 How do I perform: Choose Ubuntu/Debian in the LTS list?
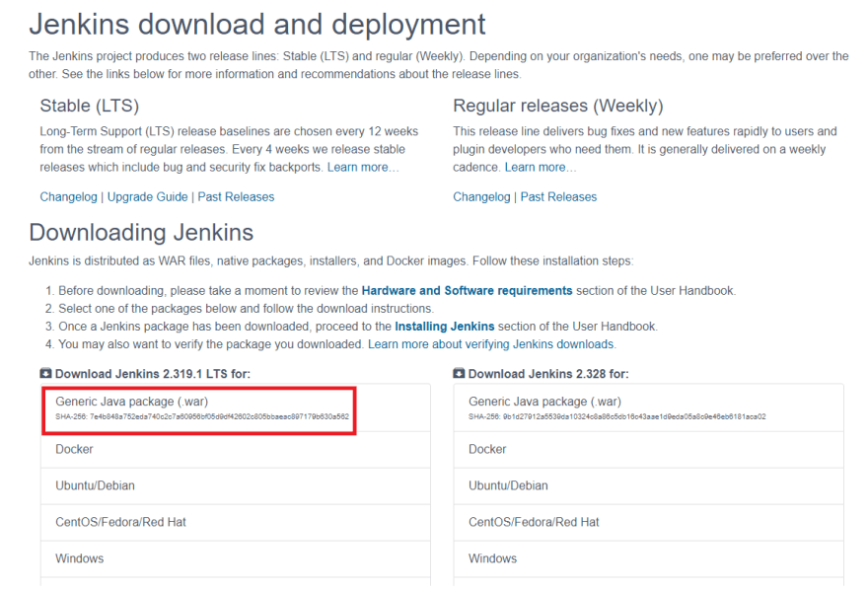[x=236, y=485]
